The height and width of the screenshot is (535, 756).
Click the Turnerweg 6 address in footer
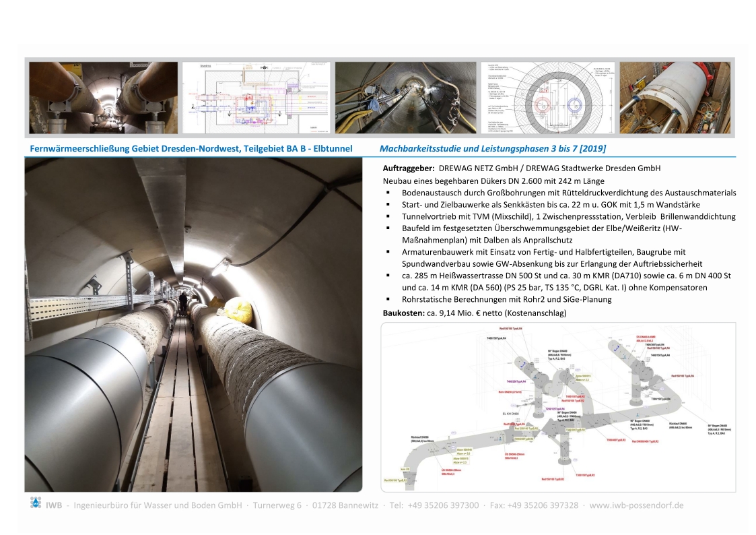pos(277,505)
